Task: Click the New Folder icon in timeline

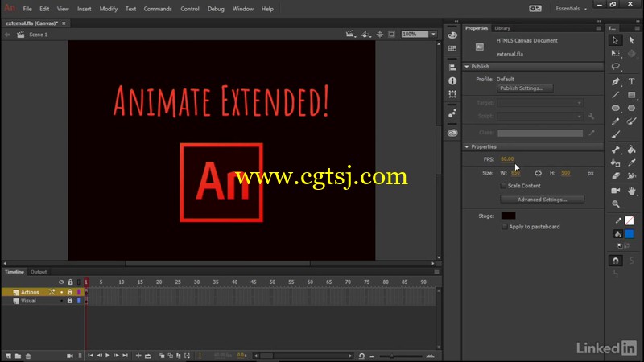Action: 18,356
